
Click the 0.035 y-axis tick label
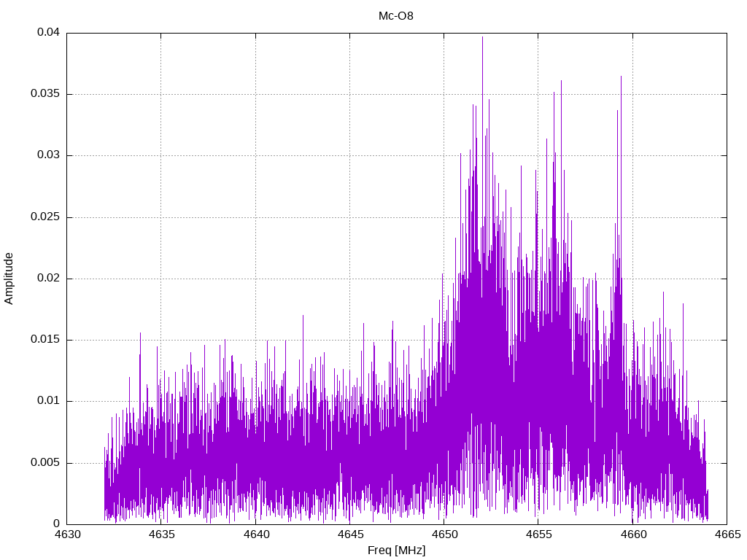(45, 94)
